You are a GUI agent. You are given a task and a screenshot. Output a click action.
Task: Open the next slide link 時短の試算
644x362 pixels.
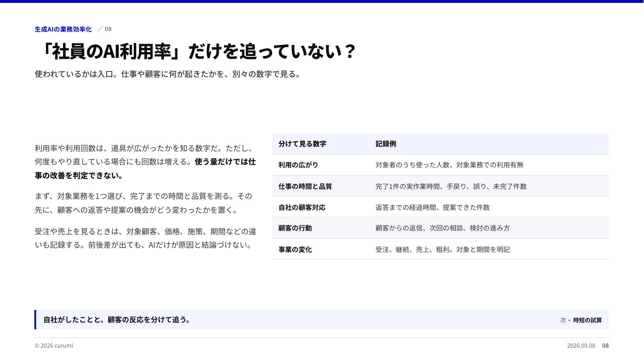[x=588, y=320]
